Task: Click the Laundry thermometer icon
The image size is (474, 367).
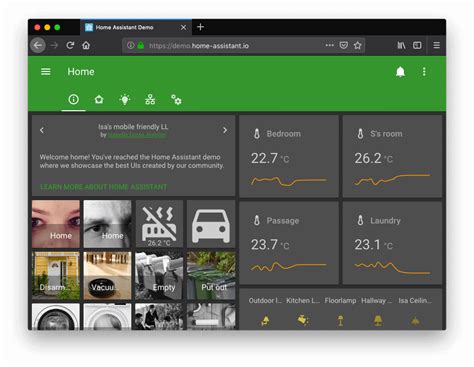Action: click(x=360, y=220)
